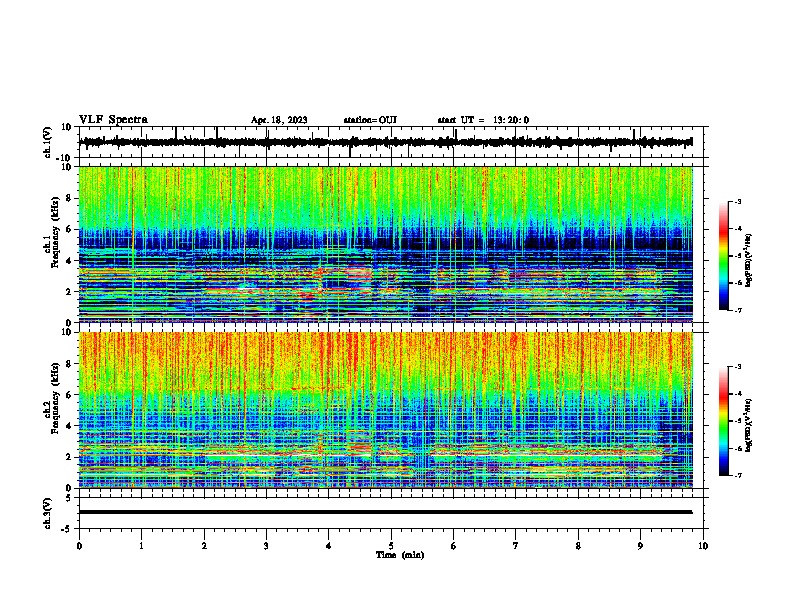Click time axis tick label 3
792x612 pixels.
(266, 546)
